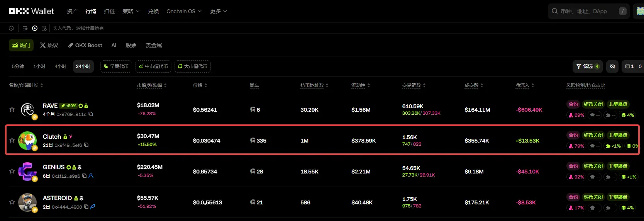
Task: Click the RAVE +50% boost badge
Action: click(x=69, y=106)
